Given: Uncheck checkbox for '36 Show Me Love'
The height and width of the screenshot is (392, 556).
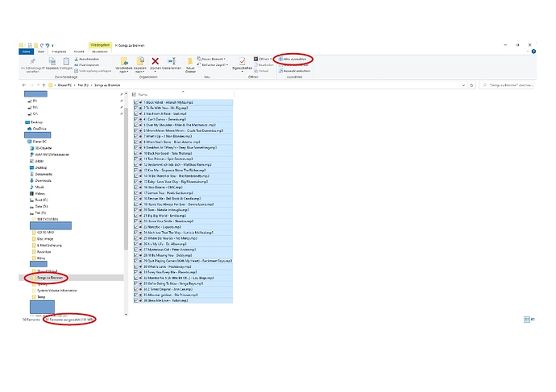Looking at the screenshot, I should [x=135, y=300].
